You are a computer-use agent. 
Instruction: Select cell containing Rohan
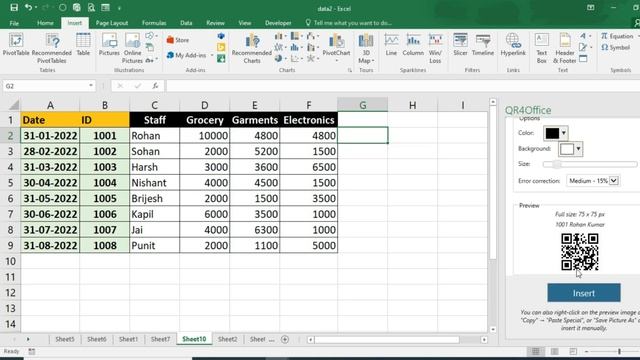pyautogui.click(x=154, y=136)
